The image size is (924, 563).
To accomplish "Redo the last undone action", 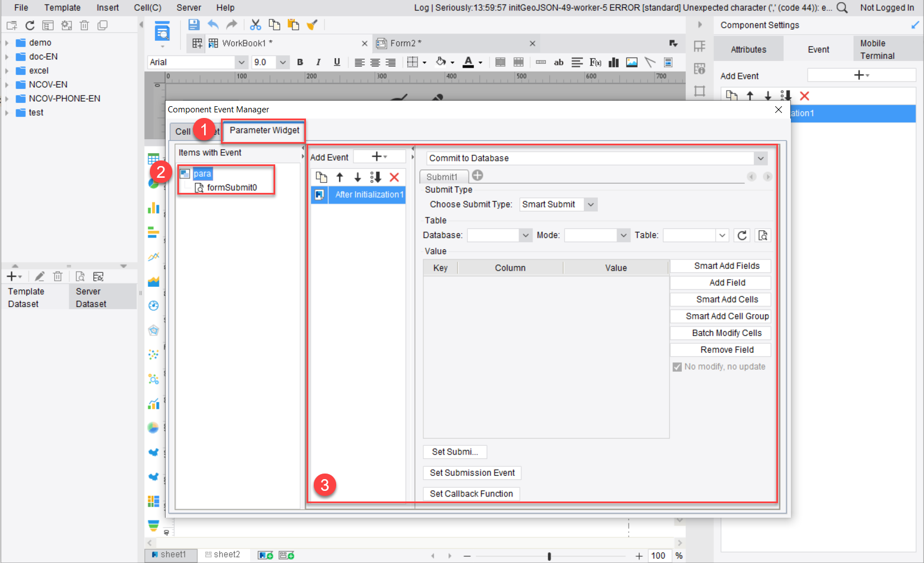I will pos(232,25).
